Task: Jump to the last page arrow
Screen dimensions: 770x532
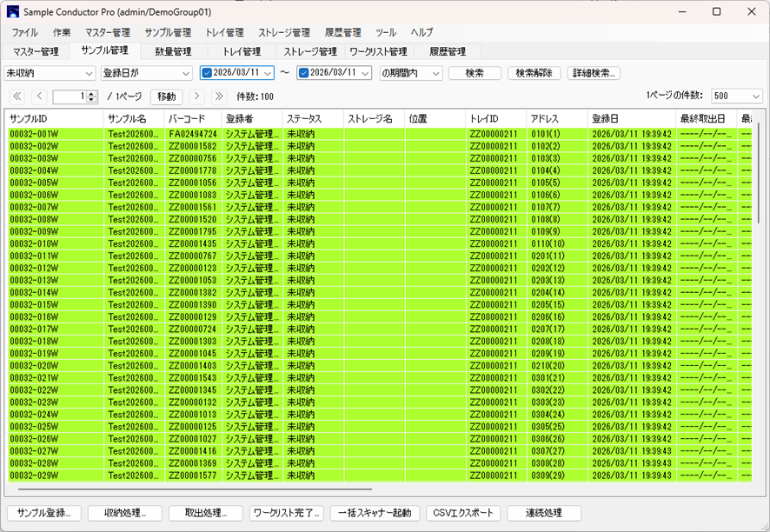Action: pos(219,96)
